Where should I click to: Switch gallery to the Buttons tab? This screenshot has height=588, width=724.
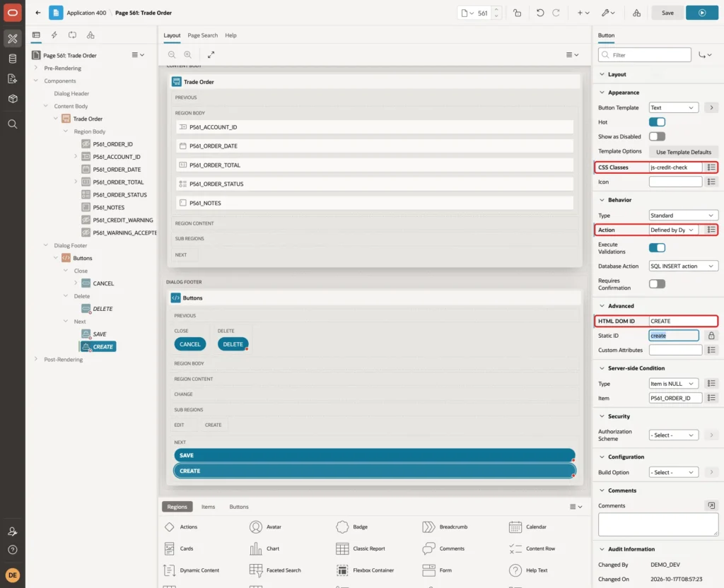click(x=239, y=507)
